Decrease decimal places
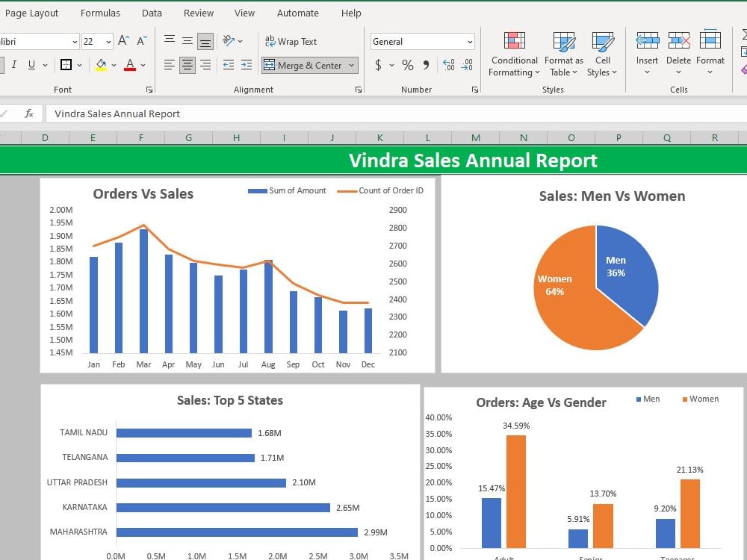747x560 pixels. click(x=466, y=65)
